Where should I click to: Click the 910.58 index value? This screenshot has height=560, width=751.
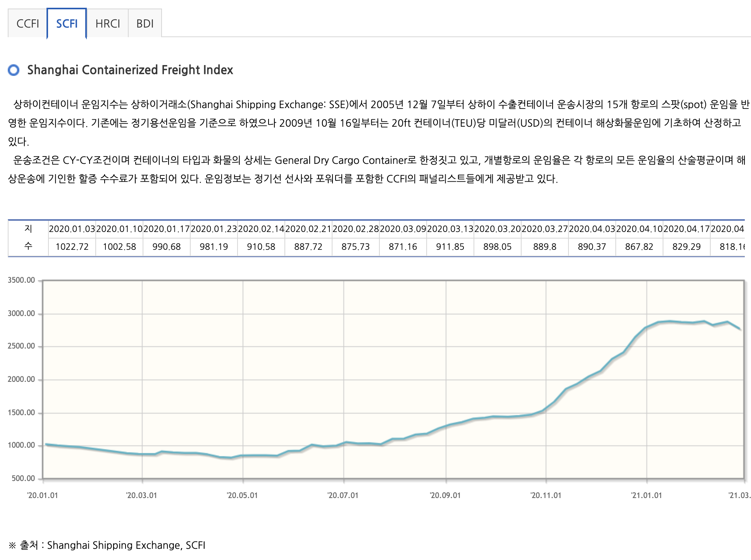click(x=261, y=247)
